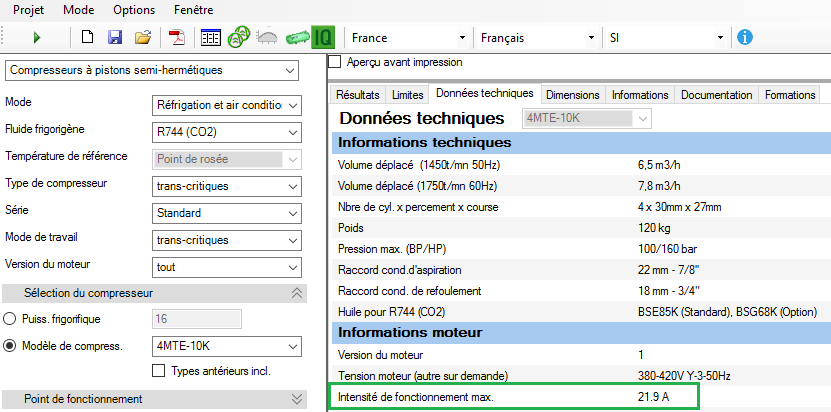Open the Options menu
The width and height of the screenshot is (831, 412).
[134, 9]
